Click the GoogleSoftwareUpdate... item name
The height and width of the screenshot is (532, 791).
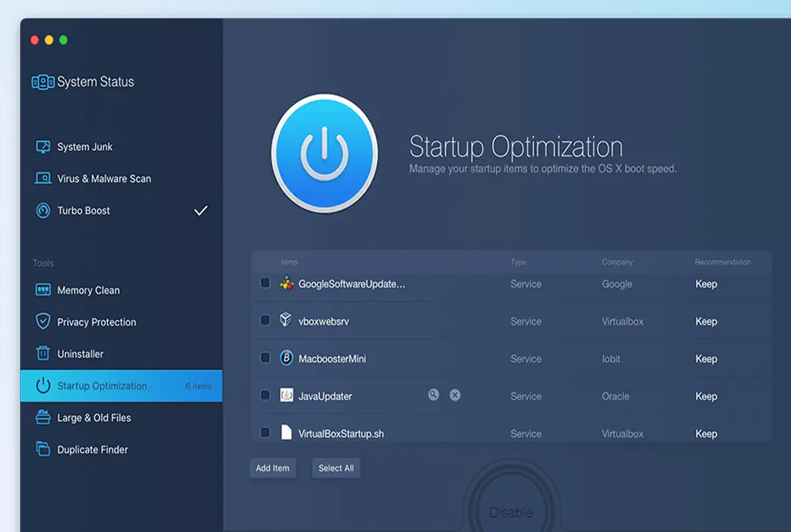[x=351, y=284]
